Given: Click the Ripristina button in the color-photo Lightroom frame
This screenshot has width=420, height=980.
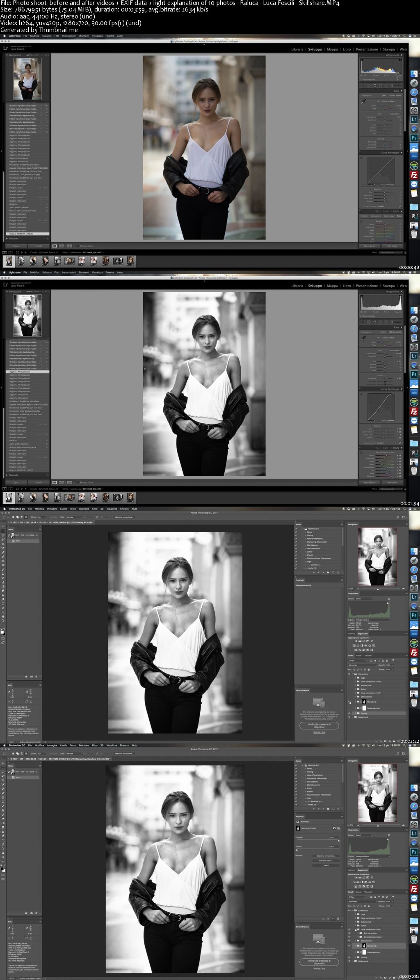Looking at the screenshot, I should click(x=392, y=246).
